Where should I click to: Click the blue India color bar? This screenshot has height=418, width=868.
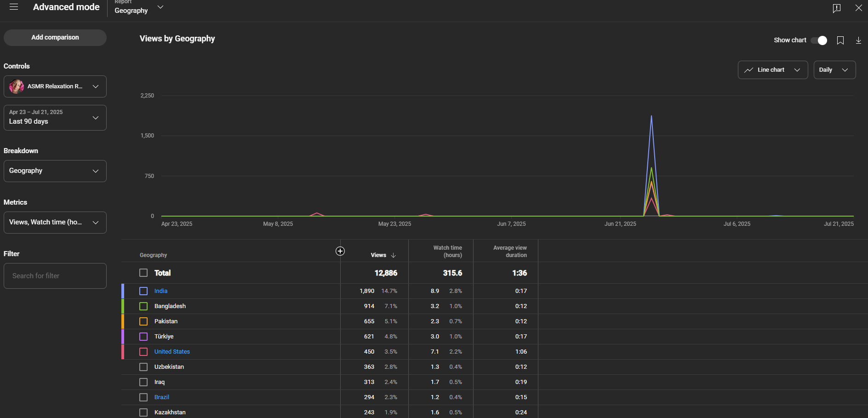[123, 291]
